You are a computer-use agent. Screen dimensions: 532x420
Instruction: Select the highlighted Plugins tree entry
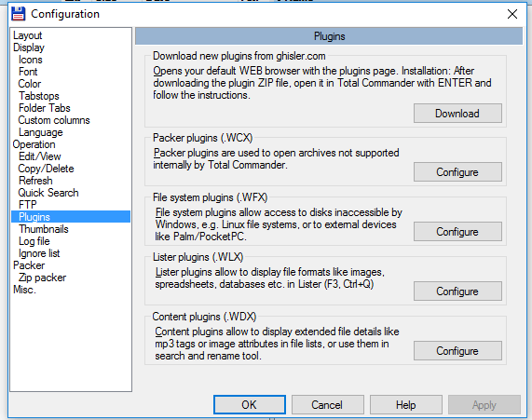pyautogui.click(x=71, y=217)
